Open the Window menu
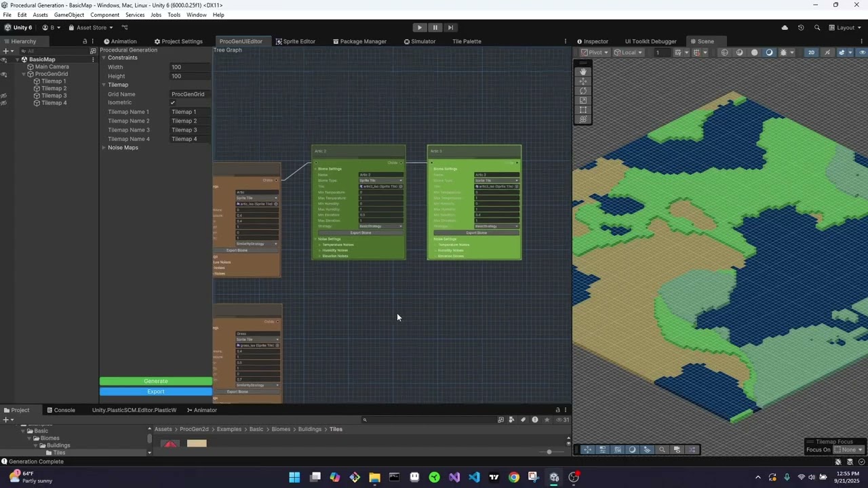The width and height of the screenshot is (868, 488). pos(196,15)
